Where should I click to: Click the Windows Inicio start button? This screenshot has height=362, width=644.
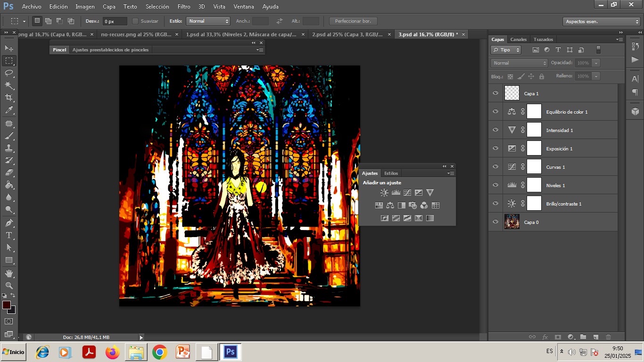14,352
